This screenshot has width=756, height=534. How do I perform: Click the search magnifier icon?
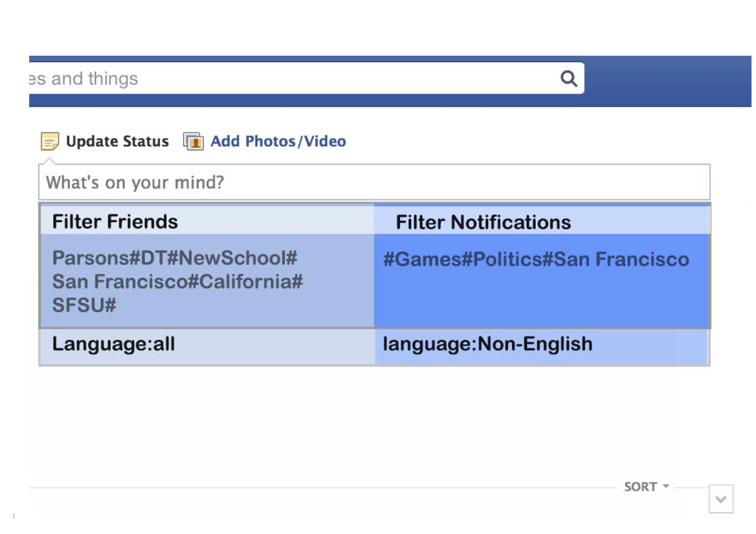pyautogui.click(x=568, y=79)
